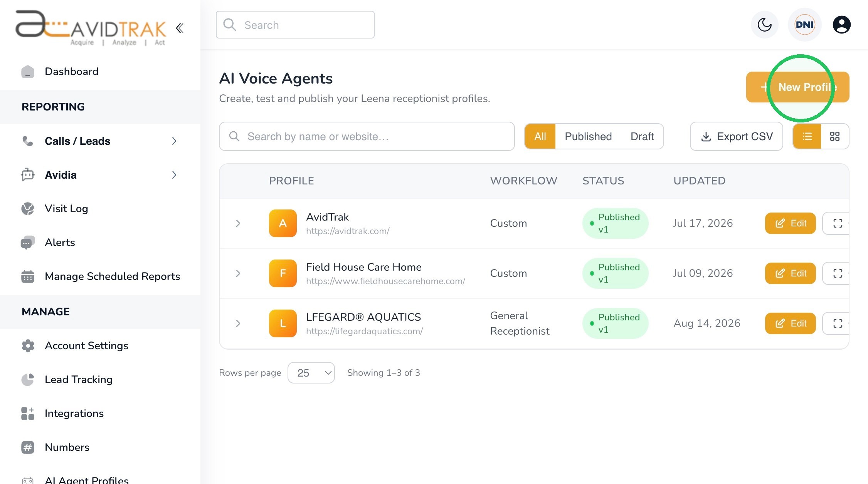Edit the LFEGARD AQUATICS profile

pos(790,323)
